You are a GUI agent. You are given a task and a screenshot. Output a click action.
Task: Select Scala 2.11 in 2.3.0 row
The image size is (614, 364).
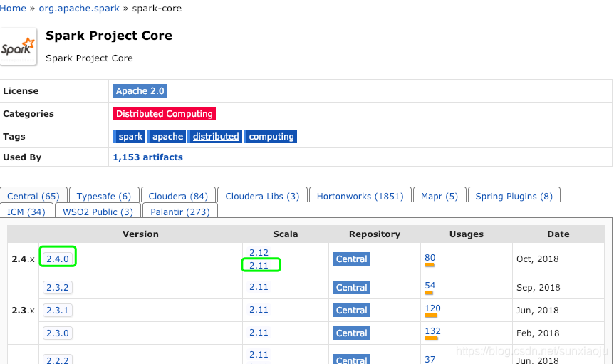click(259, 332)
